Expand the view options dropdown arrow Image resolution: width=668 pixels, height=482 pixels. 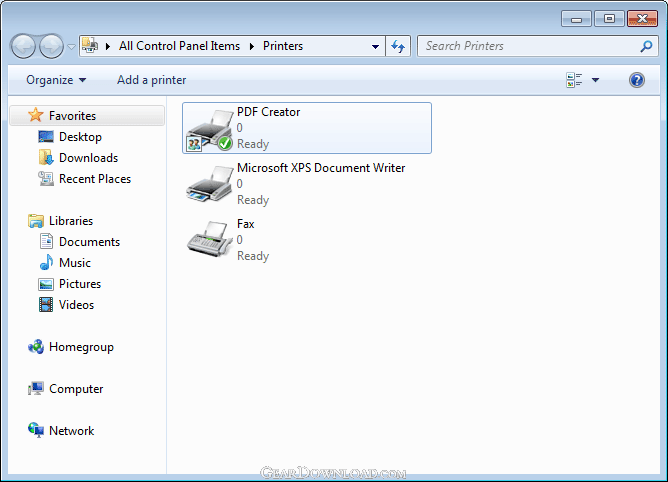pyautogui.click(x=595, y=80)
